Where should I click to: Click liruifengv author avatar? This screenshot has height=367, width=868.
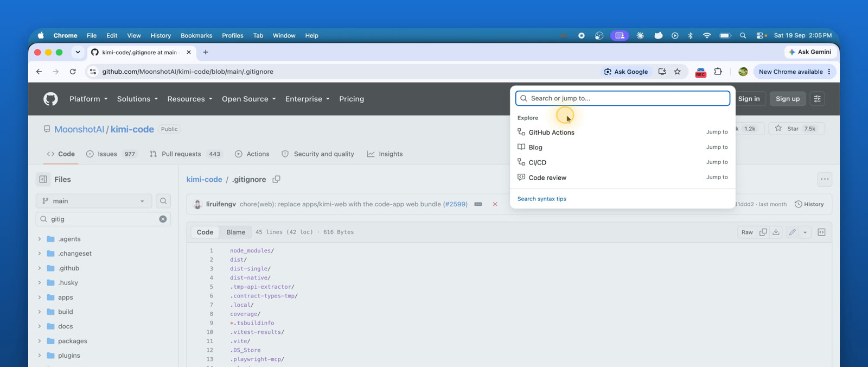point(197,204)
